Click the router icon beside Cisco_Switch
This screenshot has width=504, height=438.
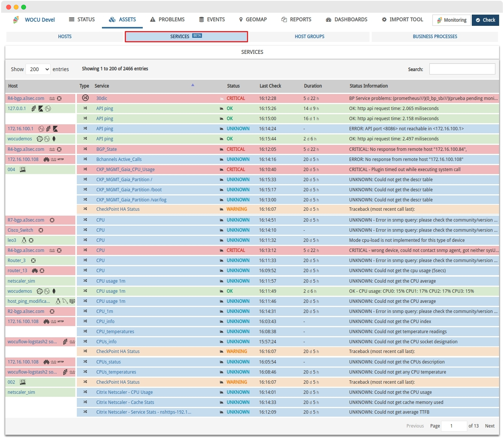pos(41,230)
